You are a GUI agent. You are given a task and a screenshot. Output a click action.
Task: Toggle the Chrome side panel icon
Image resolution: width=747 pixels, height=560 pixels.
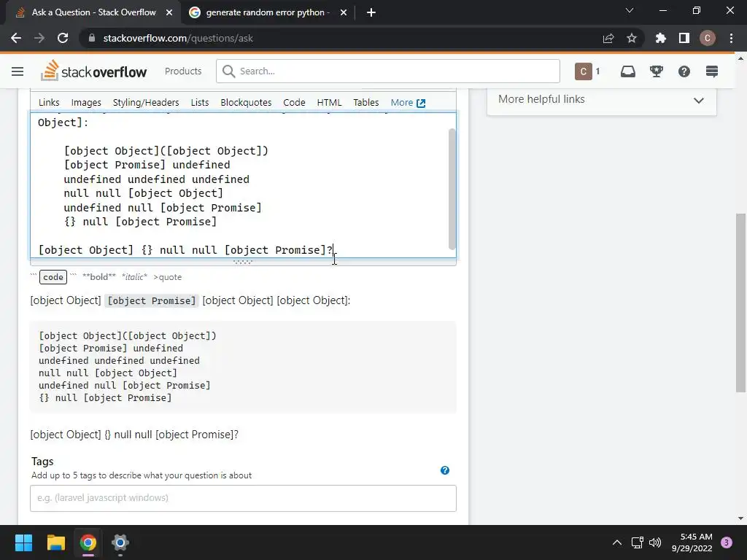(x=684, y=38)
